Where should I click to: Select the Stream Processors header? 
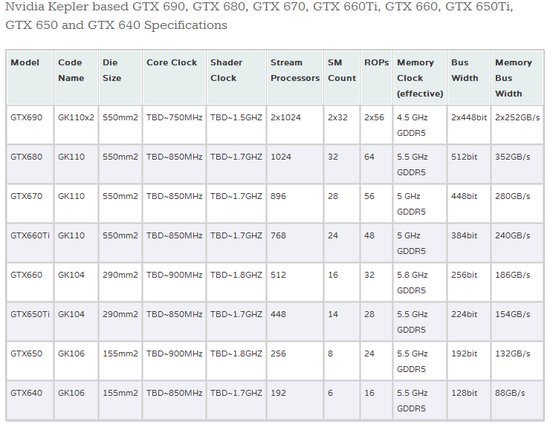295,78
